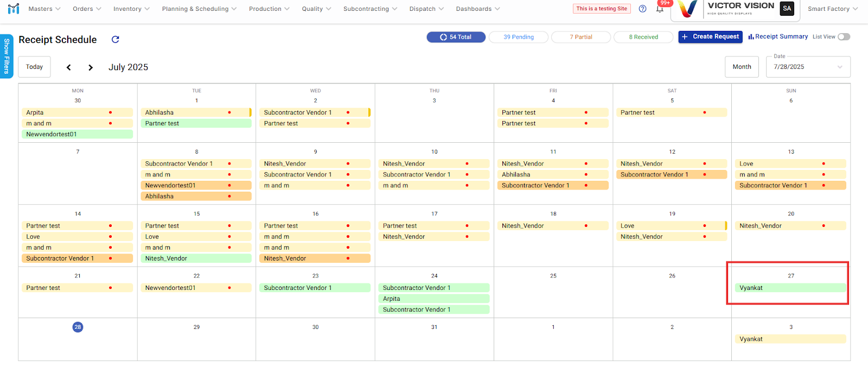The height and width of the screenshot is (386, 868).
Task: Open the Smart Factory dropdown
Action: 832,9
